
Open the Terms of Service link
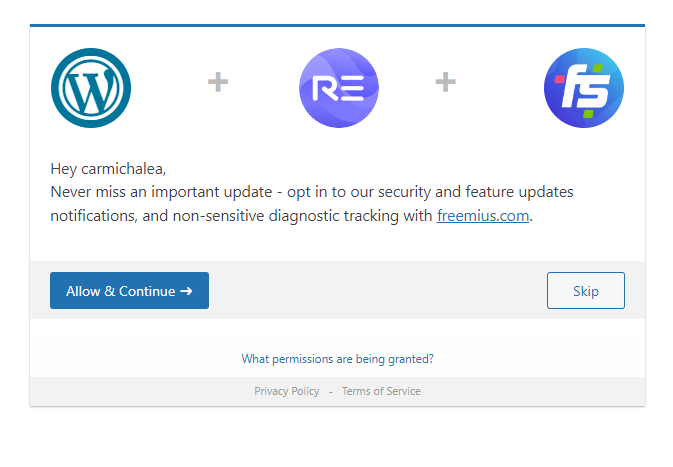[x=381, y=391]
